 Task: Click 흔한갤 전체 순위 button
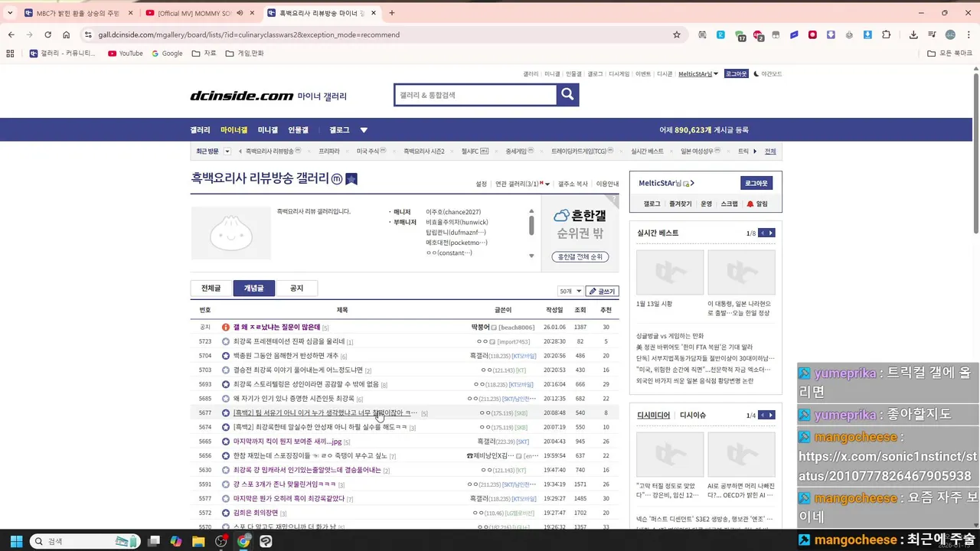(580, 256)
